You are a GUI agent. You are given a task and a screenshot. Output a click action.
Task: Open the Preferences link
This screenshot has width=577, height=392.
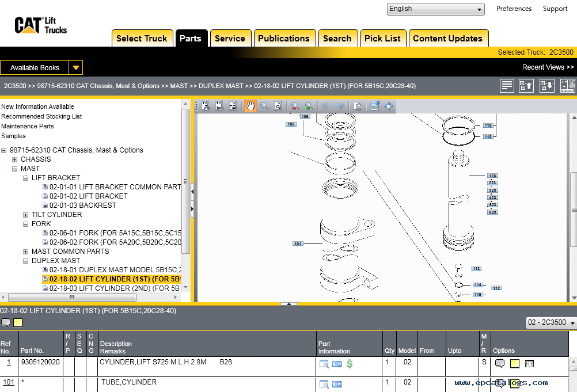click(x=514, y=9)
